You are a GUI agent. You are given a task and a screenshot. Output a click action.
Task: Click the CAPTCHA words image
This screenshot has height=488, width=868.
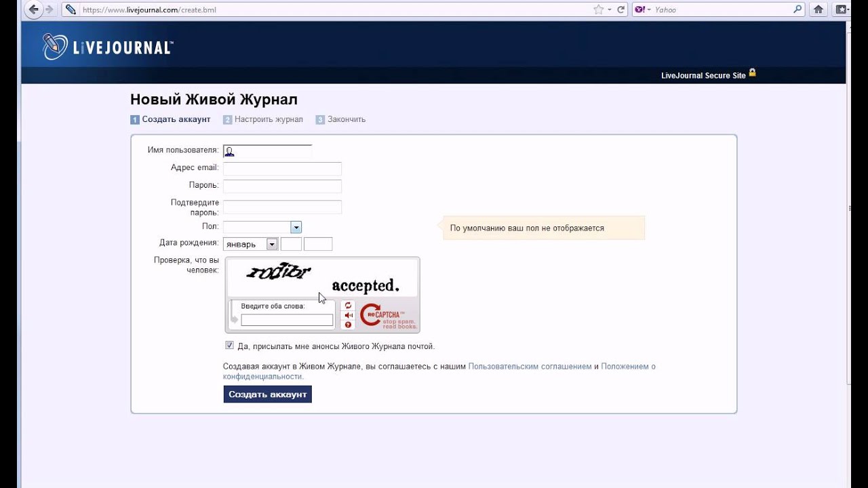[x=322, y=278]
